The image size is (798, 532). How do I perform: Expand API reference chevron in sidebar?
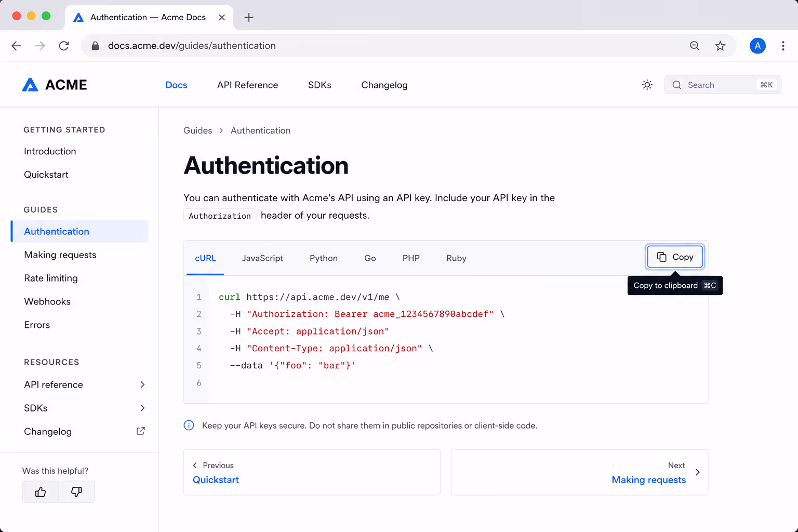pyautogui.click(x=142, y=384)
